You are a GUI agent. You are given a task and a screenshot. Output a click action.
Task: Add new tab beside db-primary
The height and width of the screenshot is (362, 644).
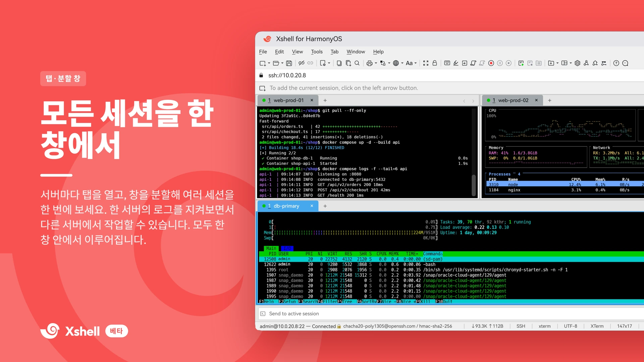pyautogui.click(x=325, y=206)
